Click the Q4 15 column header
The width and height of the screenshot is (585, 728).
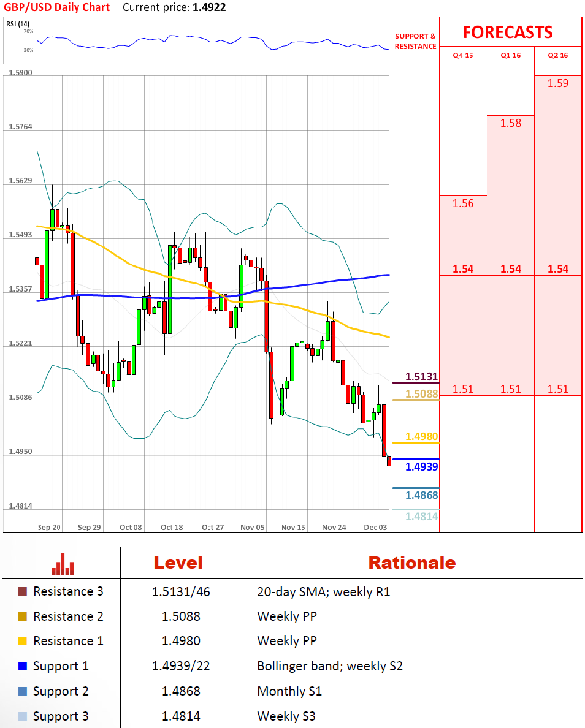[463, 55]
